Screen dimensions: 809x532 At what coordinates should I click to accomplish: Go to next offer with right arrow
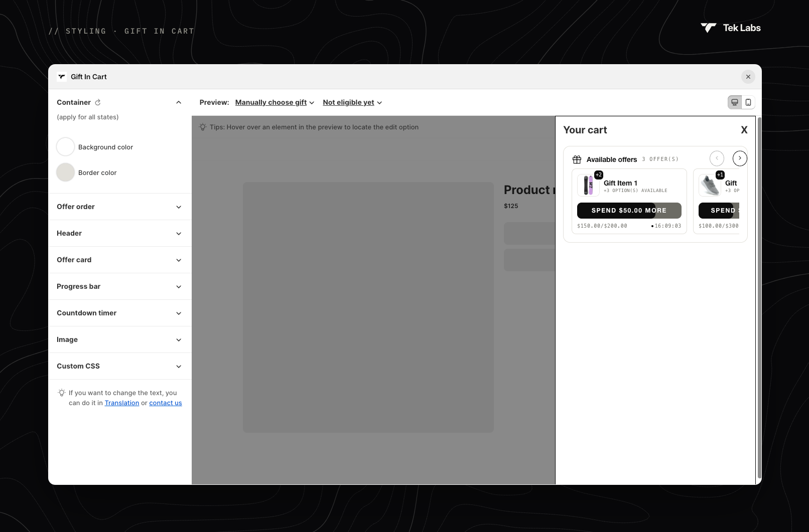740,158
